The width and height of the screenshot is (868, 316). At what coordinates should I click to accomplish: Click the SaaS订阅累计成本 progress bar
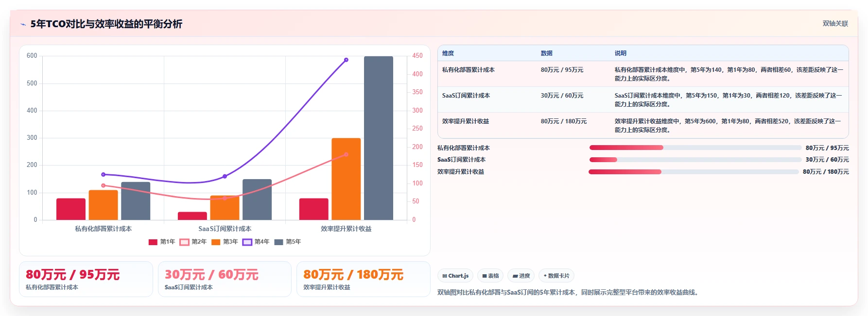695,160
